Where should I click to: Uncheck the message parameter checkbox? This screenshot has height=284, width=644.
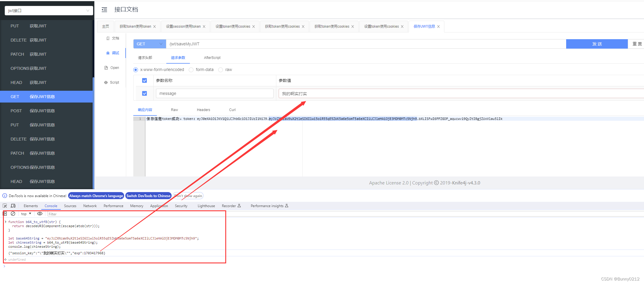[x=144, y=93]
